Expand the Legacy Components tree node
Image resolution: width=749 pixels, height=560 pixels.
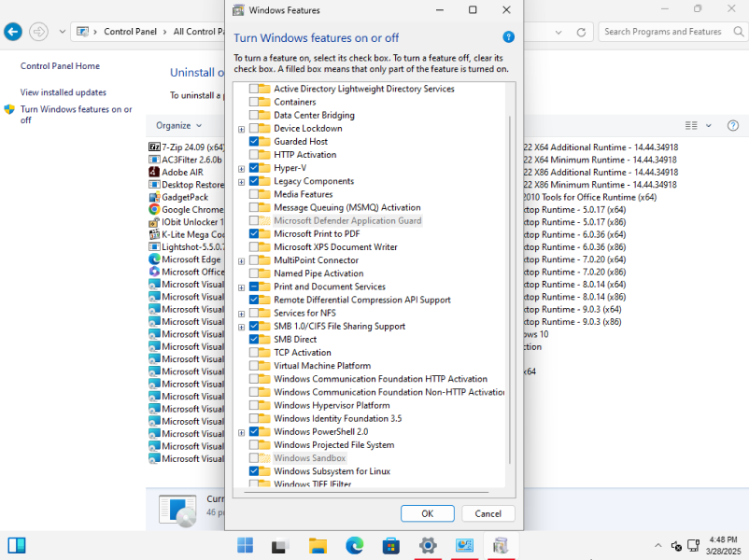click(x=241, y=182)
